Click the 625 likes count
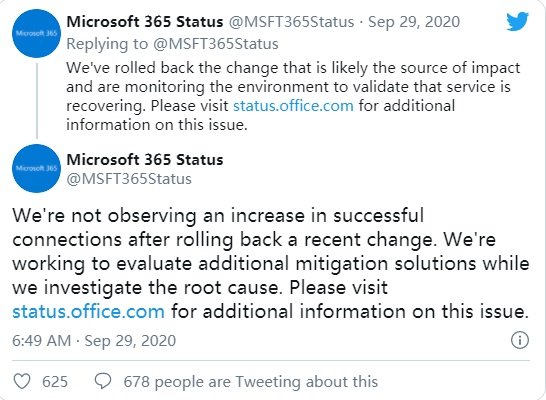 click(55, 382)
